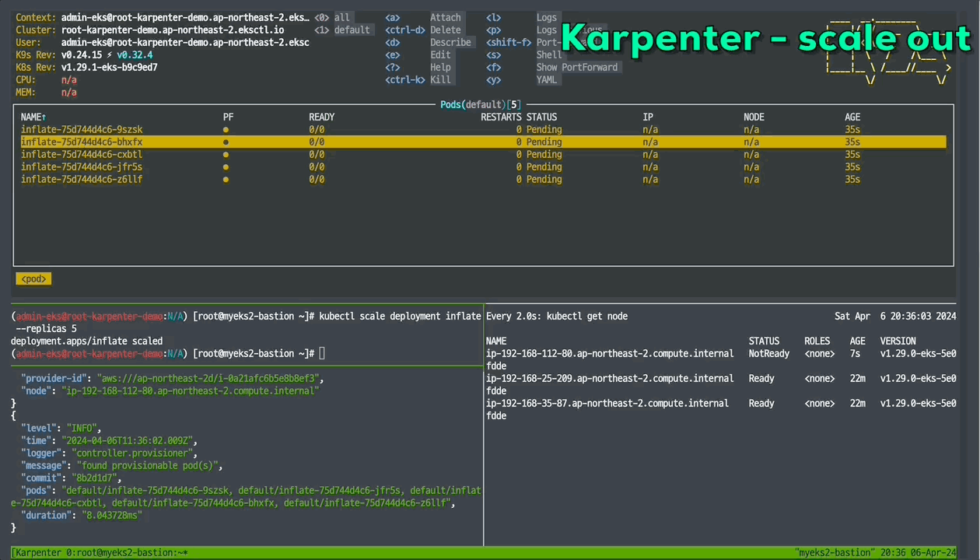
Task: Click the Pods(default)[5] table title
Action: coord(481,104)
